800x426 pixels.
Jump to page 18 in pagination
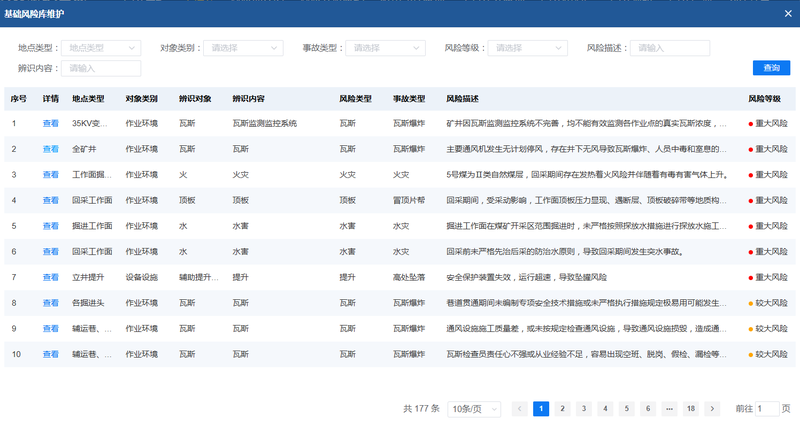click(x=691, y=409)
